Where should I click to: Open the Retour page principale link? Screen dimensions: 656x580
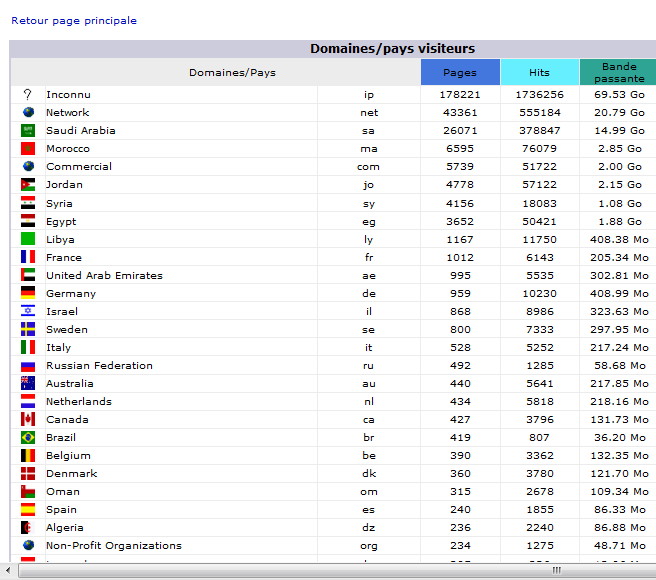point(74,21)
